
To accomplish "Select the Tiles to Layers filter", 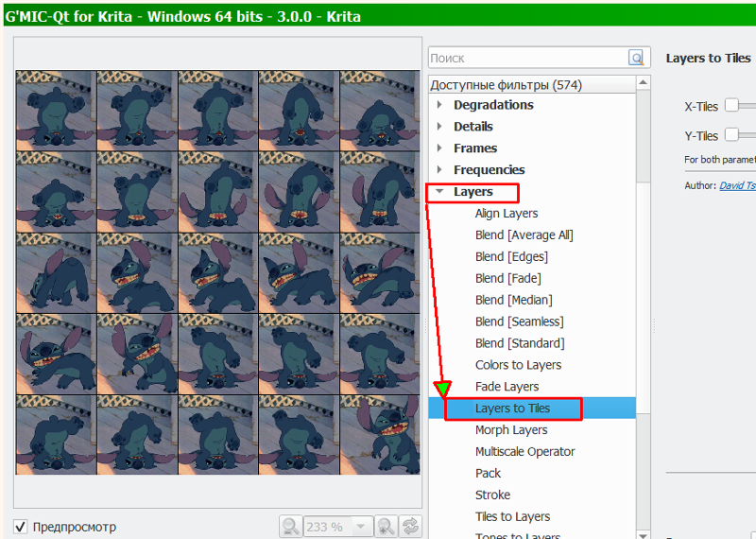I will pyautogui.click(x=512, y=516).
